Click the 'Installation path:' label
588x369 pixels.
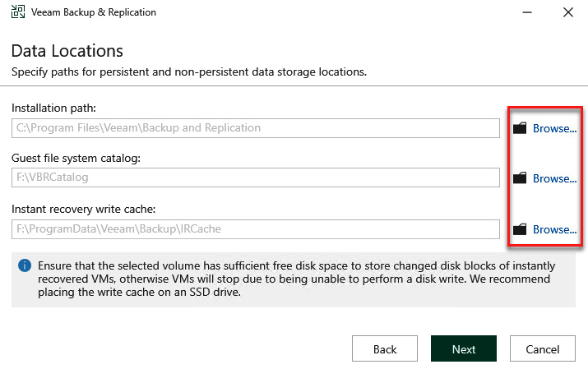click(x=53, y=108)
